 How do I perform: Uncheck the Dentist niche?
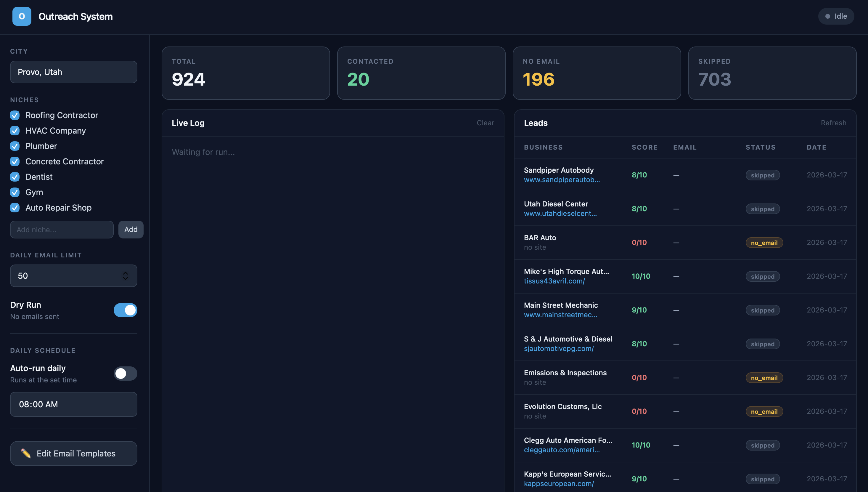pos(15,177)
